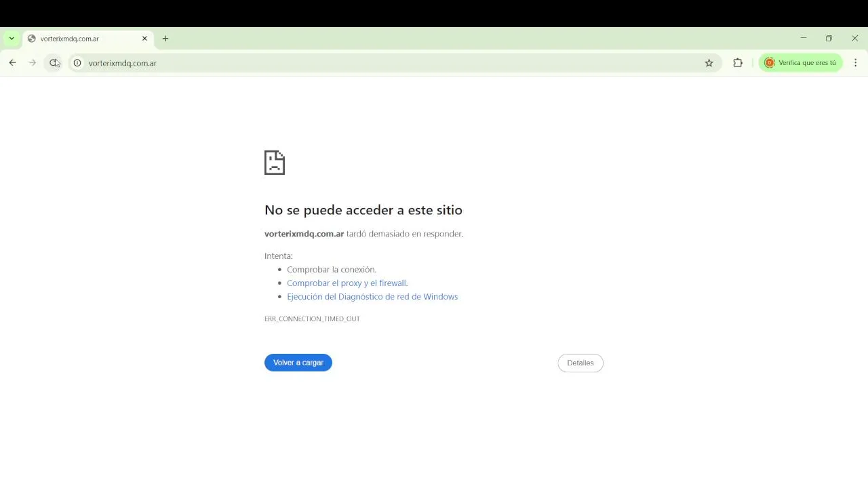Click the Comprobar la conexión text

[332, 270]
